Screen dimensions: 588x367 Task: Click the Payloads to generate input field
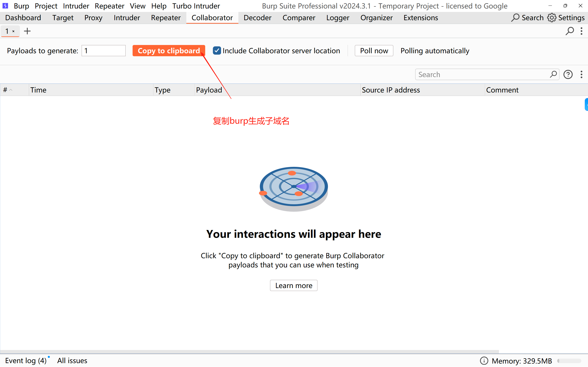(103, 51)
